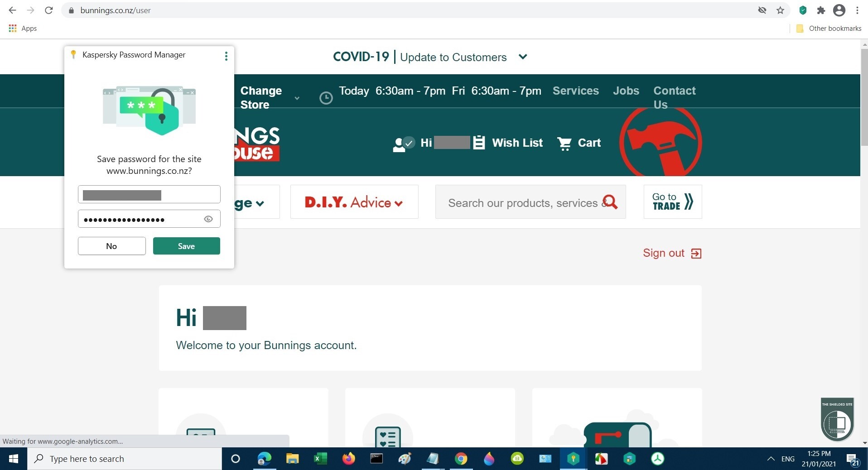Open the Chrome extensions puzzle menu
The width and height of the screenshot is (868, 470).
pyautogui.click(x=821, y=10)
